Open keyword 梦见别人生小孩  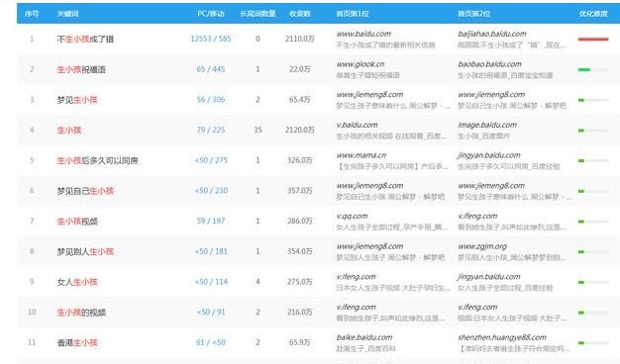(85, 252)
